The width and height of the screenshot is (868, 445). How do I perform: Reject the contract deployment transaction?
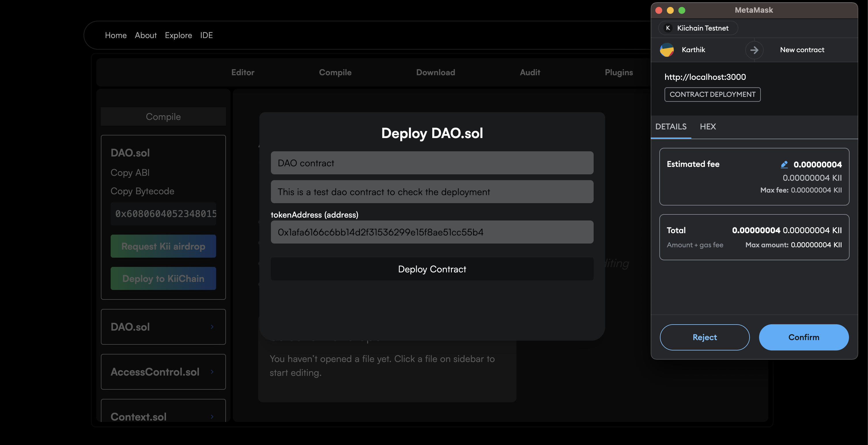click(705, 337)
